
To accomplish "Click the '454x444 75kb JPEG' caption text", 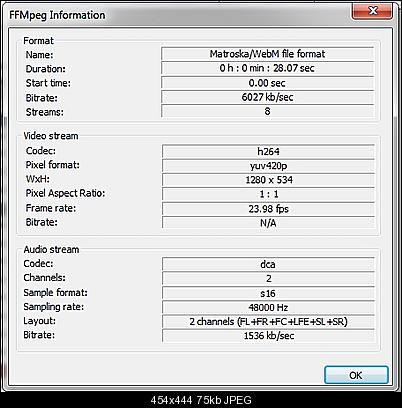I will click(x=201, y=400).
